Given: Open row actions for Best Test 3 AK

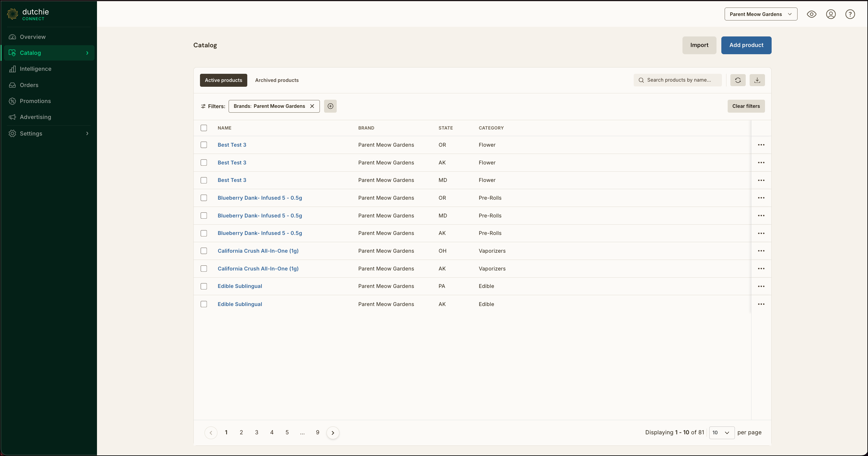Looking at the screenshot, I should tap(761, 162).
